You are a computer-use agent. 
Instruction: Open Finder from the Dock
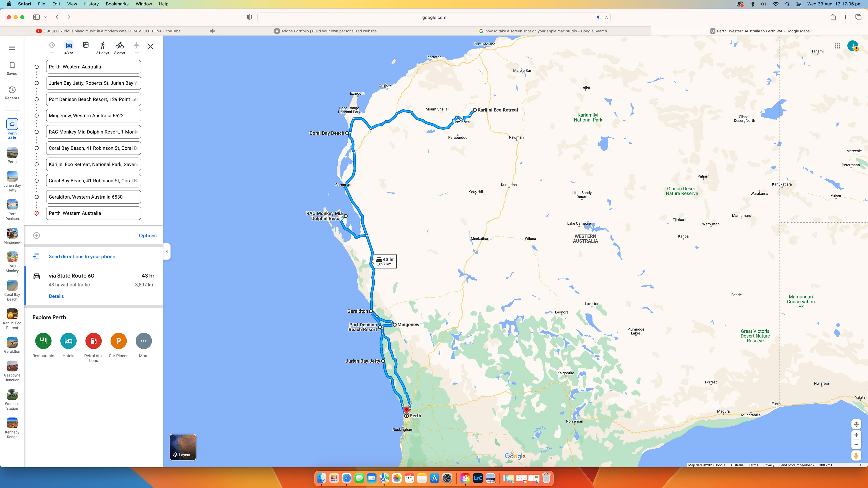click(x=321, y=478)
